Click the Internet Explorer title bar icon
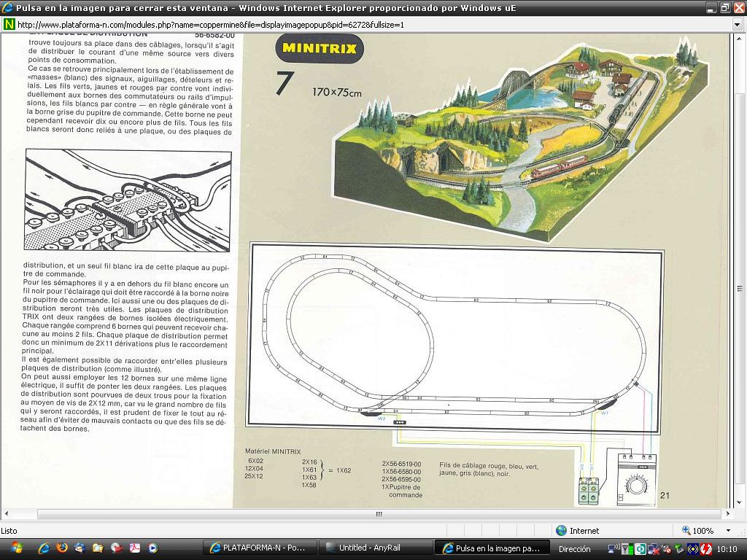 (7, 7)
